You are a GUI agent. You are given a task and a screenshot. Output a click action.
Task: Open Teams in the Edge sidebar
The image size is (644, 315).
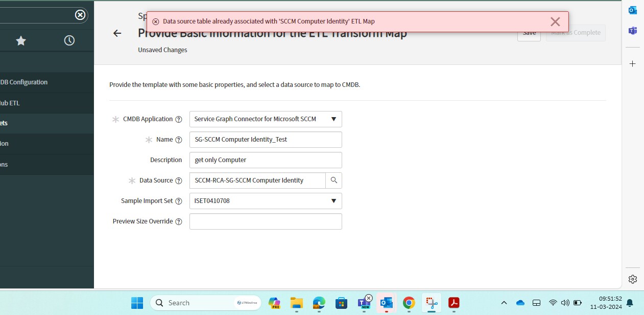(x=633, y=31)
